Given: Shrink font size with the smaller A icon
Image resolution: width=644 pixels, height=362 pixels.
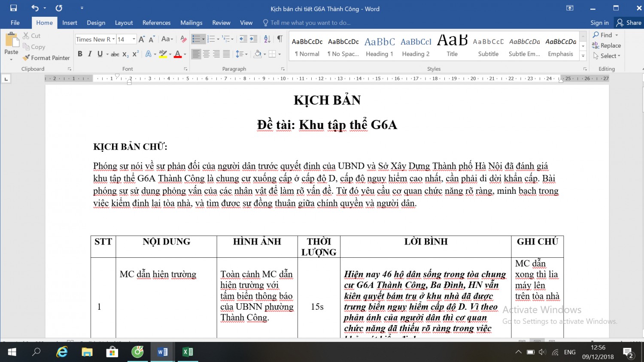Looking at the screenshot, I should point(152,39).
